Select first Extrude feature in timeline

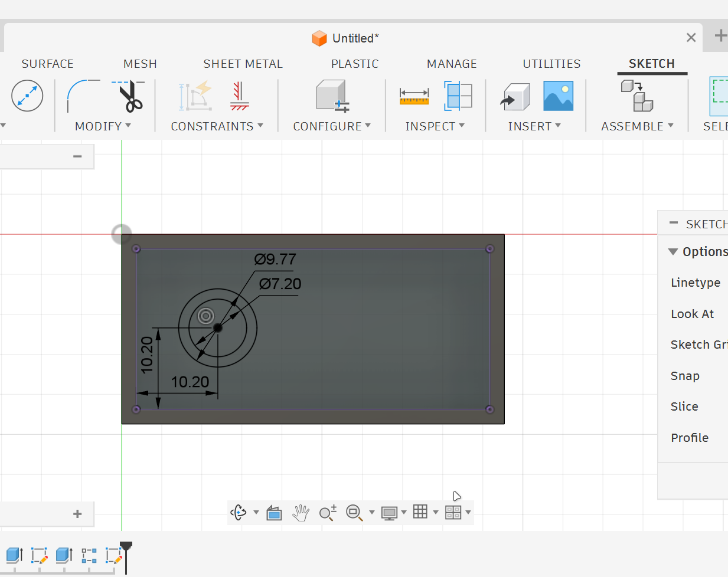tap(15, 555)
